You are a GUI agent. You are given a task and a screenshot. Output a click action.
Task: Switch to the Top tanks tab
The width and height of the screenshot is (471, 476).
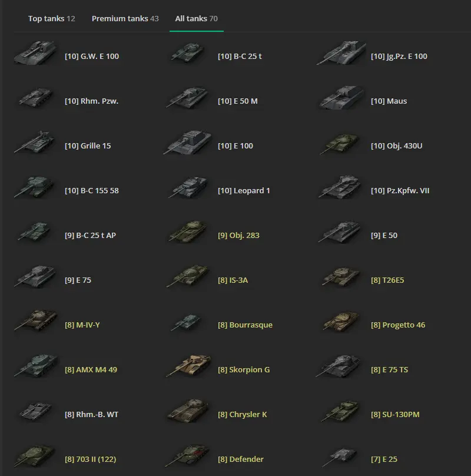[51, 19]
